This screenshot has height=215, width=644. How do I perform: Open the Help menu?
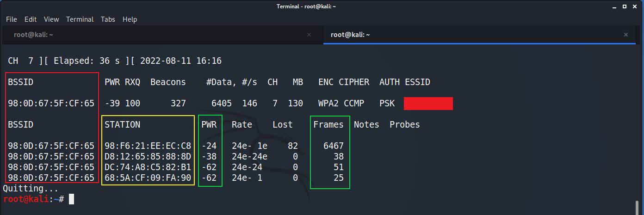130,19
